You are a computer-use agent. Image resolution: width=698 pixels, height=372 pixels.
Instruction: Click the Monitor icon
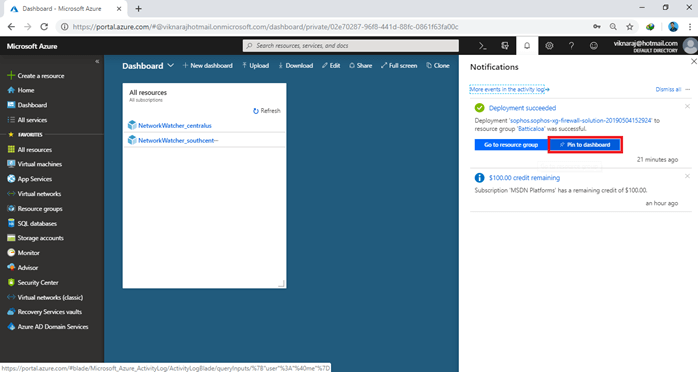click(11, 252)
